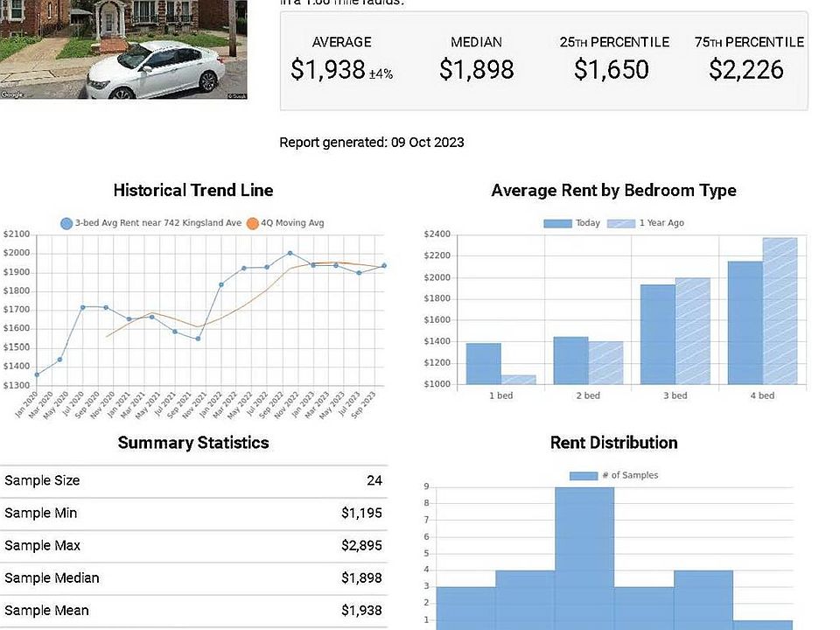Click the AVERAGE $1,938 value
Screen dimensions: 840x630
pyautogui.click(x=328, y=70)
